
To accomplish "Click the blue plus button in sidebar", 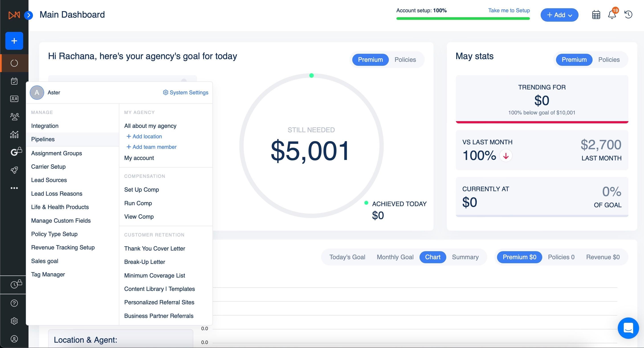I will (14, 41).
